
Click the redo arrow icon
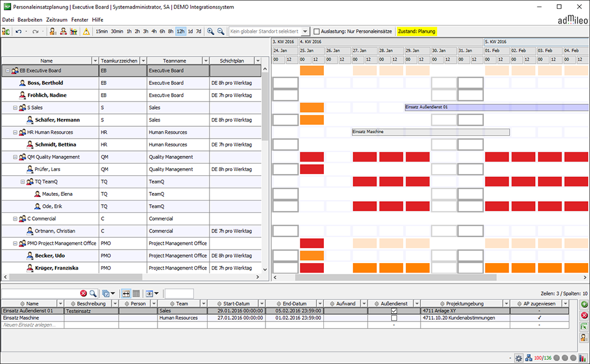(35, 32)
